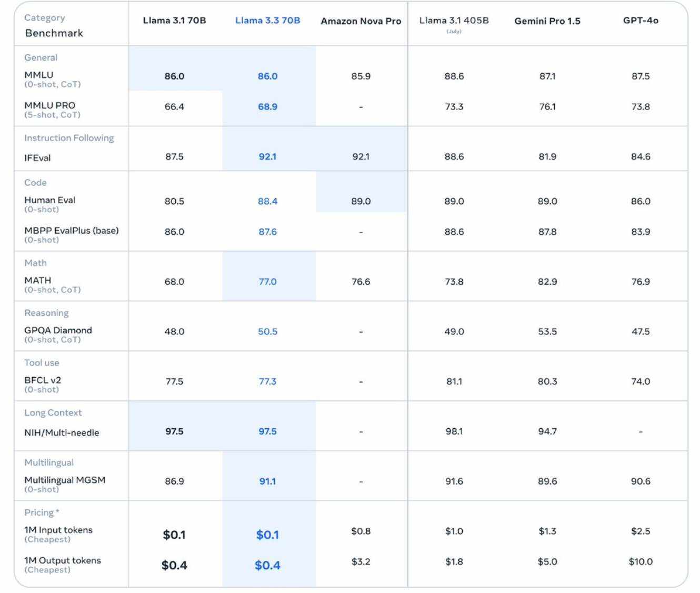The height and width of the screenshot is (593, 700).
Task: Click the GPT-4o column header
Action: pos(640,21)
